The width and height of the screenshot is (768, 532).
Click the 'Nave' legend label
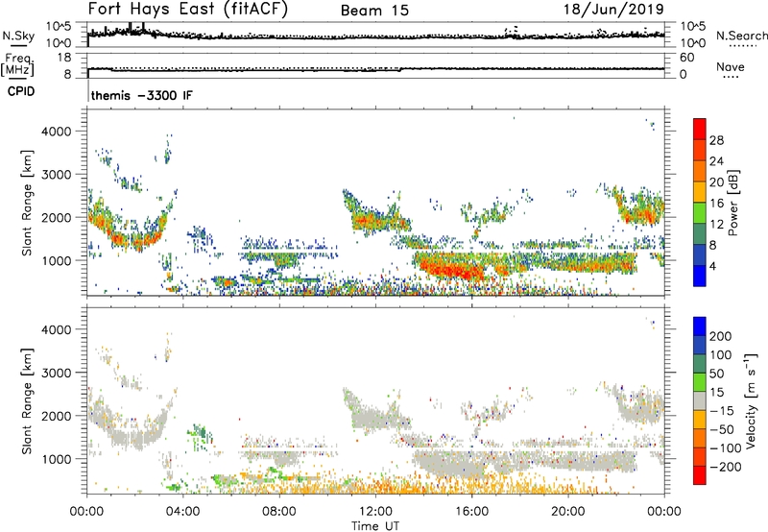coord(731,67)
